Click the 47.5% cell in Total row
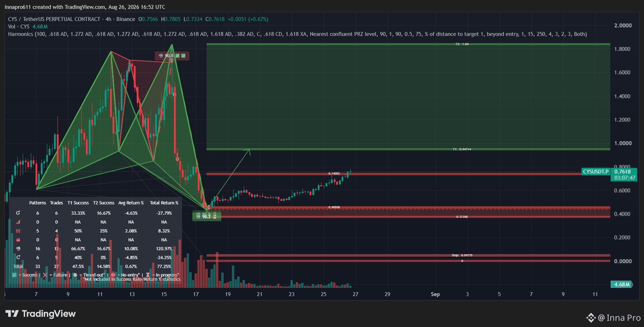 coord(78,267)
